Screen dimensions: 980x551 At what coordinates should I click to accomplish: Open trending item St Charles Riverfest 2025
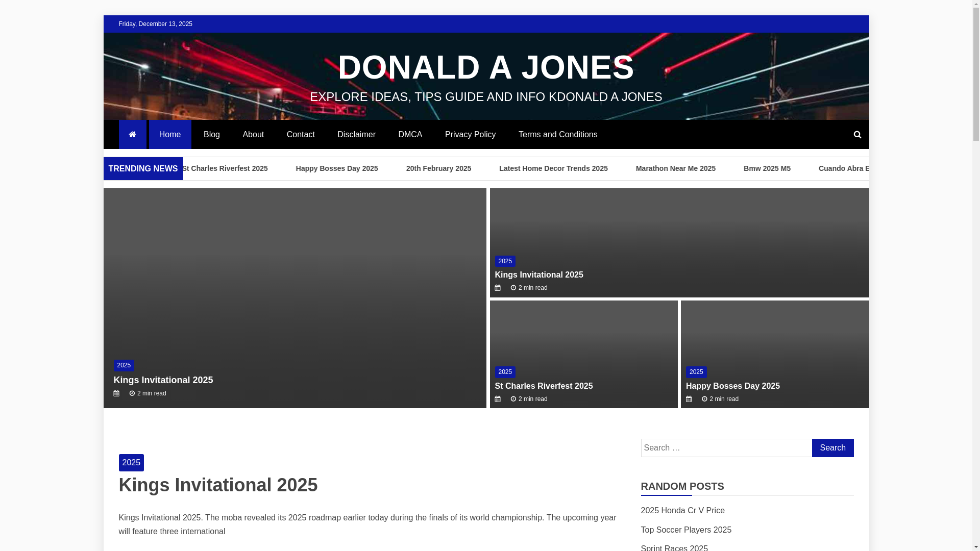225,168
